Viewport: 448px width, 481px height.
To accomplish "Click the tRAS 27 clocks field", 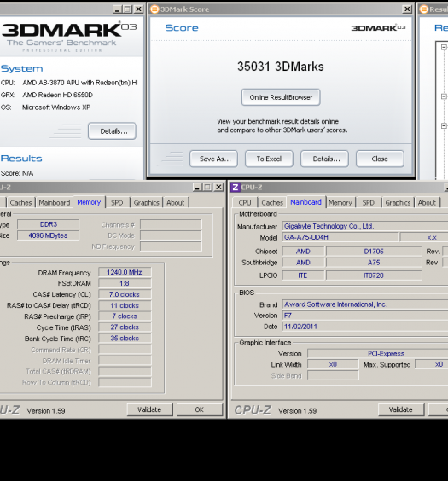I will point(125,327).
